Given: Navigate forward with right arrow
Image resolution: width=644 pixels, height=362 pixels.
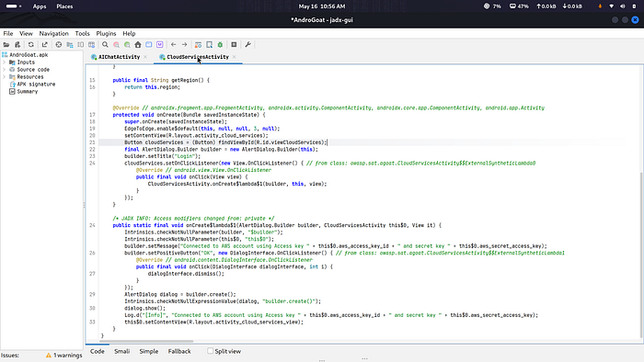Looking at the screenshot, I should coord(184,45).
